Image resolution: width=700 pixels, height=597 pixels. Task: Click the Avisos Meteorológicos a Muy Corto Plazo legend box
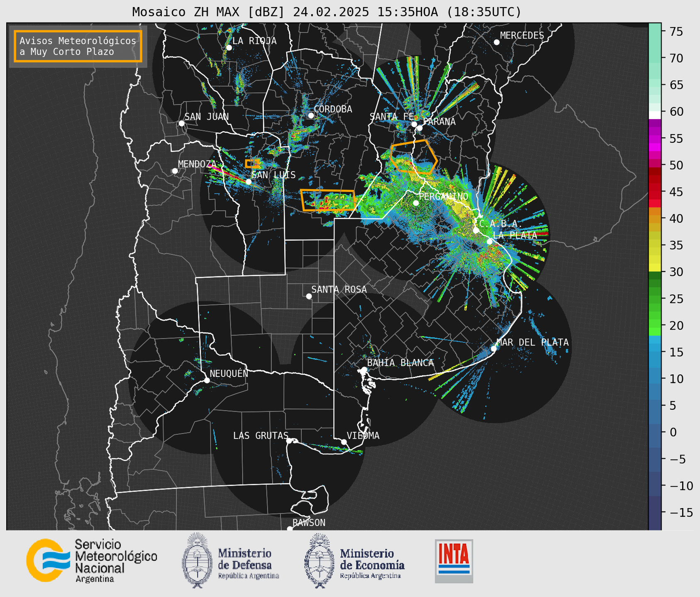(x=78, y=46)
